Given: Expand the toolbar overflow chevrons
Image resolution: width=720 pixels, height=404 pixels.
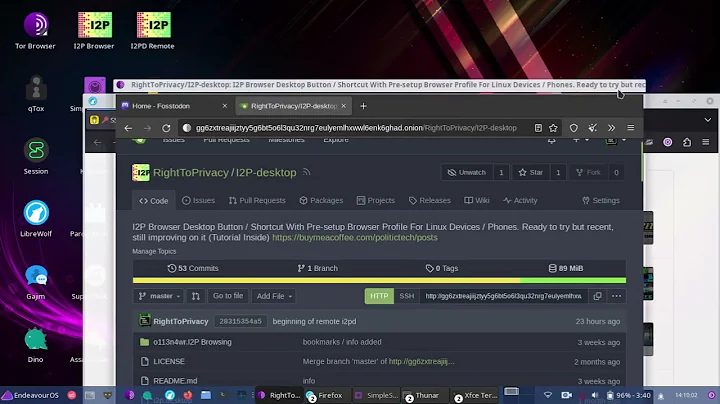Looking at the screenshot, I should coord(611,128).
